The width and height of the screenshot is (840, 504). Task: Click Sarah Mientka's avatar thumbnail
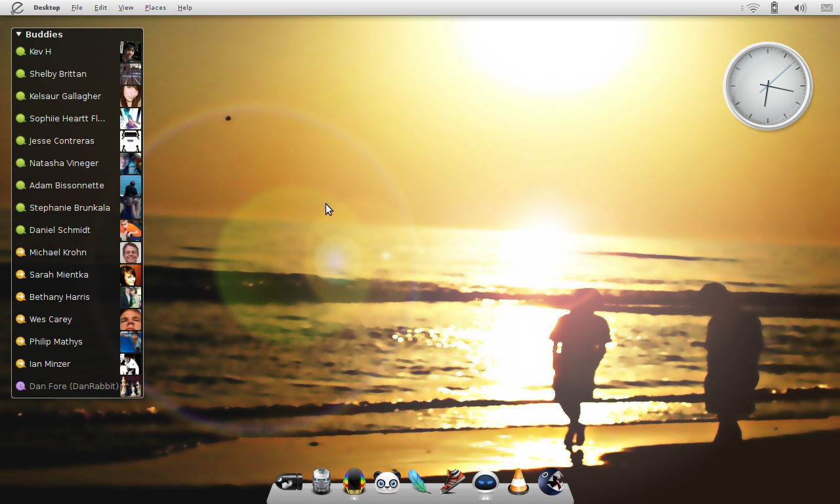(x=131, y=274)
